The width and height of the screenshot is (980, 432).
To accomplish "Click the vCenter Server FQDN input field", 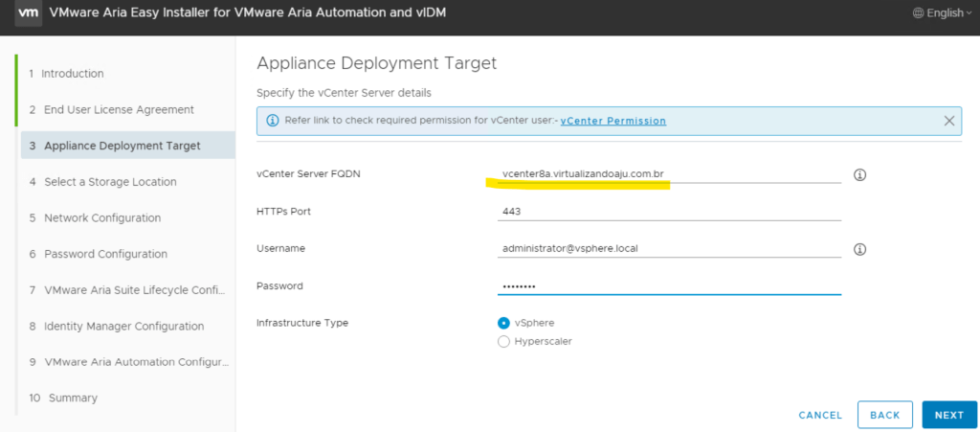I will (x=669, y=174).
